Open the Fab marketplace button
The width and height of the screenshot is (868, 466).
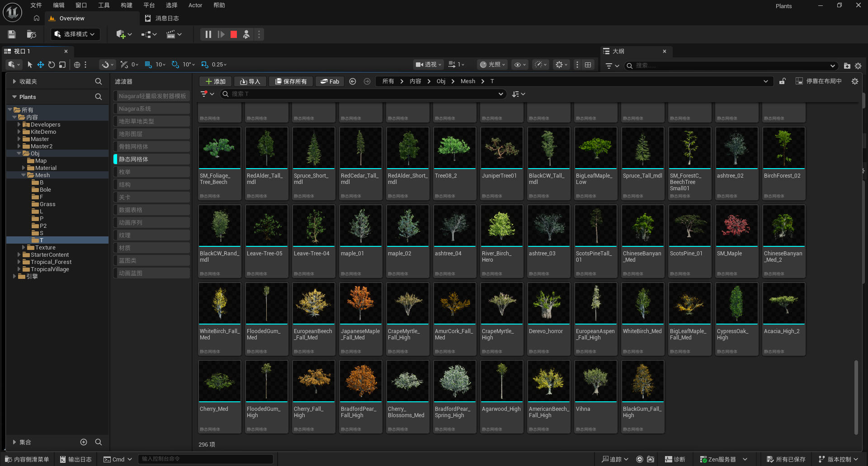point(330,81)
